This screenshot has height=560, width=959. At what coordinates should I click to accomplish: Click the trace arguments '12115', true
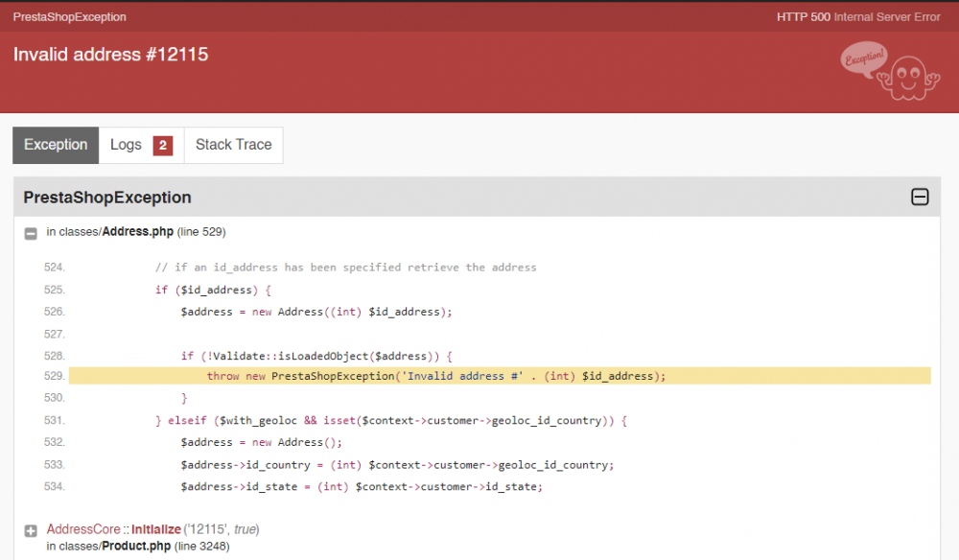point(222,529)
